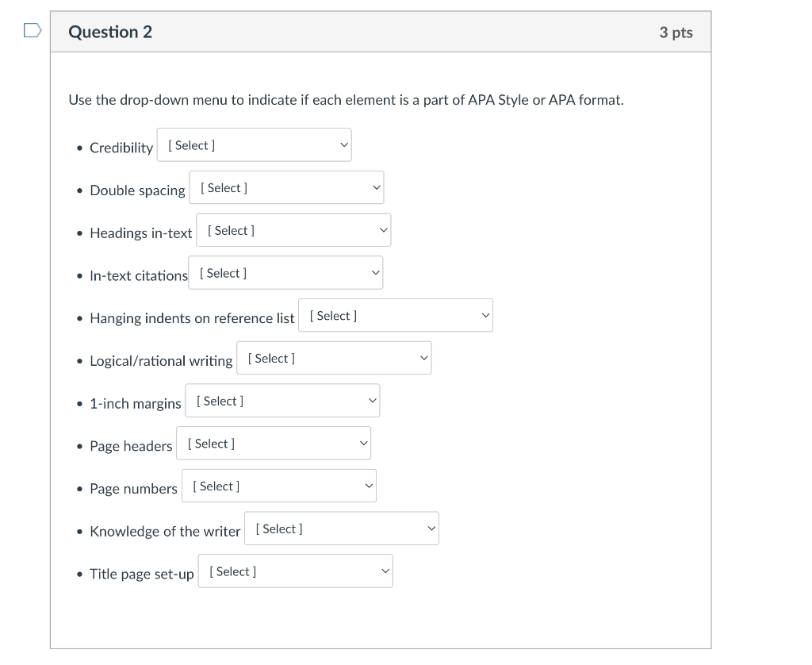Open the Double spacing select dropdown
This screenshot has width=812, height=665.
[286, 187]
